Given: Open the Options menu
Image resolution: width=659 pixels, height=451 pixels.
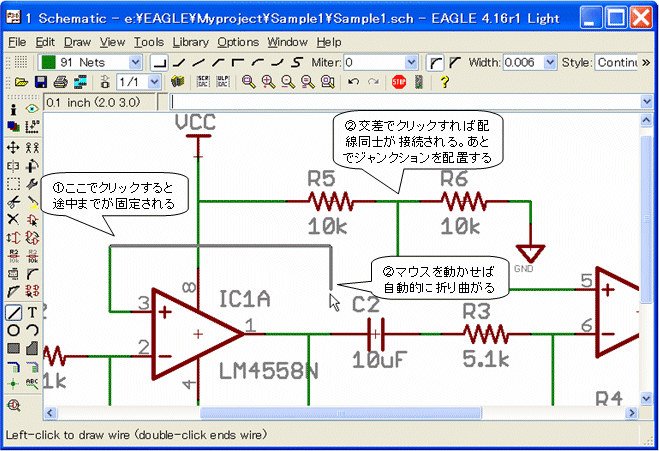Looking at the screenshot, I should coord(238,42).
